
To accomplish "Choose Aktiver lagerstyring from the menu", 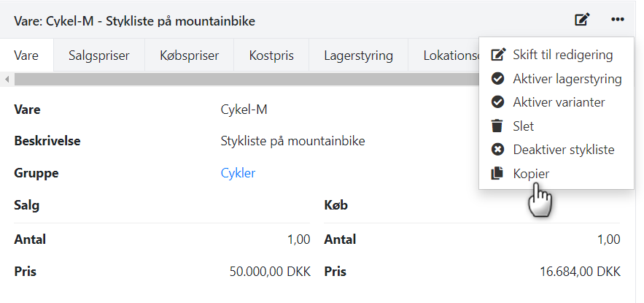I will [x=567, y=79].
